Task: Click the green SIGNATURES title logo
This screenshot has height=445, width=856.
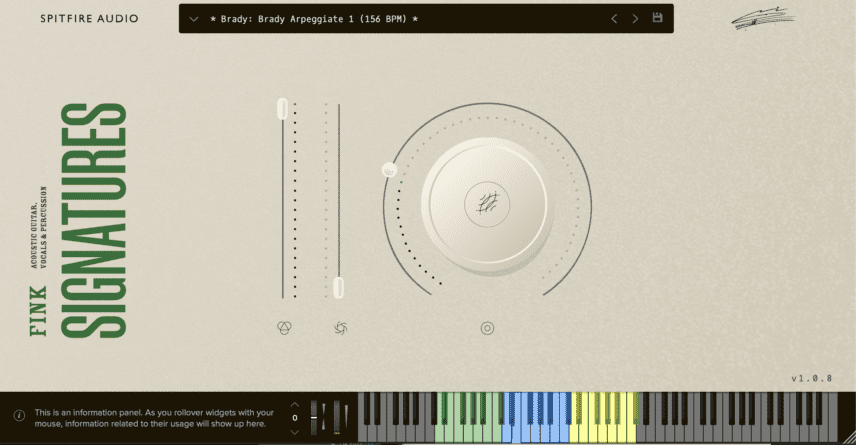Action: 94,221
